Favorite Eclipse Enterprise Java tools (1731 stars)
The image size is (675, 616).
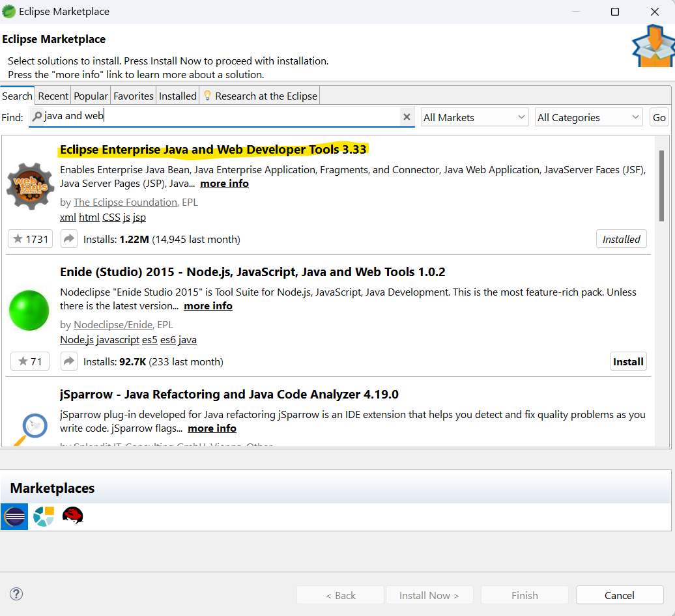pos(30,239)
